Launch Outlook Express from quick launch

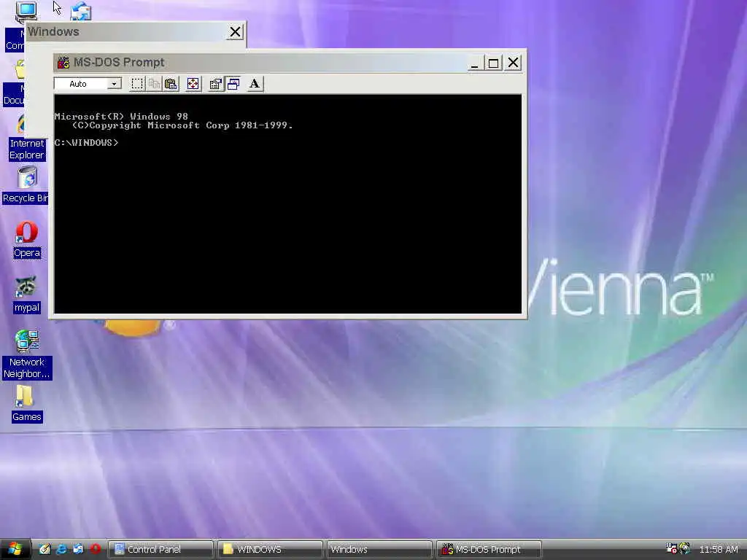tap(78, 549)
